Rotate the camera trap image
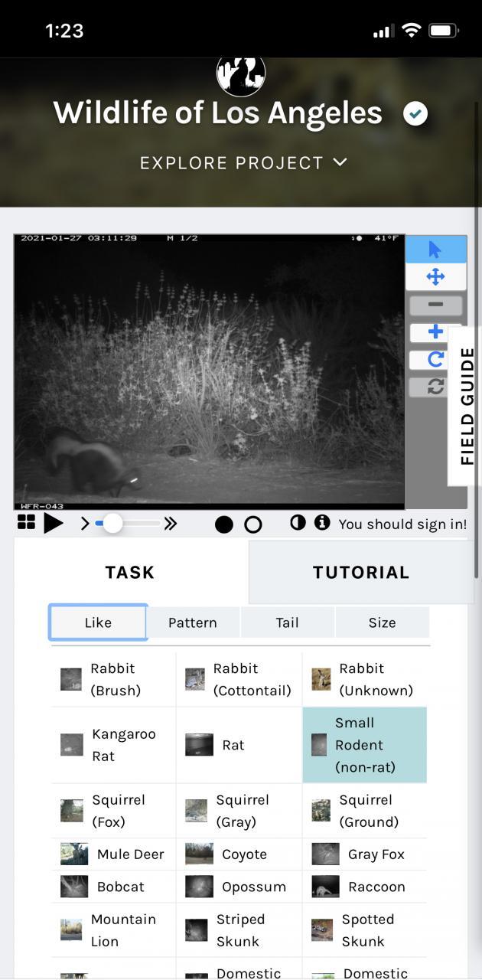Screen dimensions: 482x980 pyautogui.click(x=435, y=359)
